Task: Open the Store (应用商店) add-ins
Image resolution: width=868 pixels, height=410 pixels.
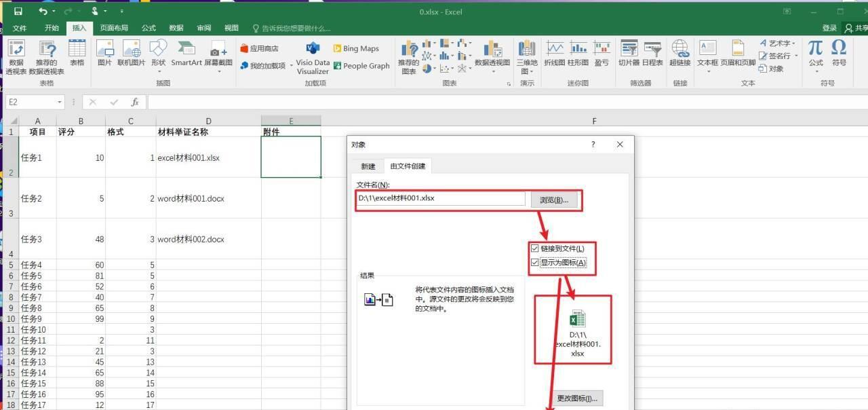Action: pyautogui.click(x=260, y=48)
